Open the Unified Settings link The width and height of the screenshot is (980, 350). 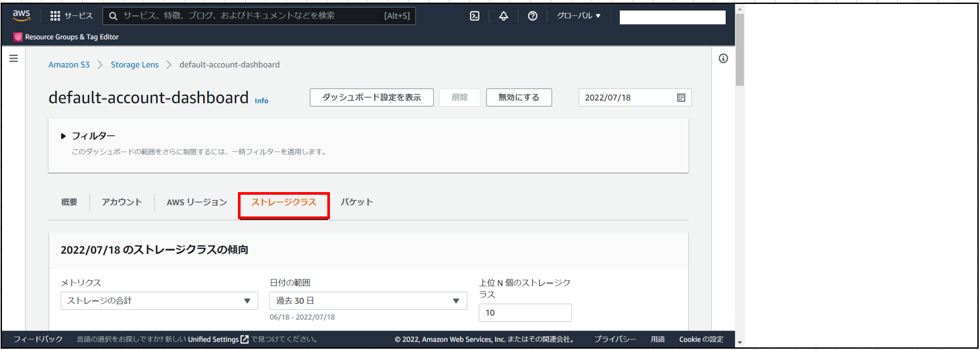[218, 339]
